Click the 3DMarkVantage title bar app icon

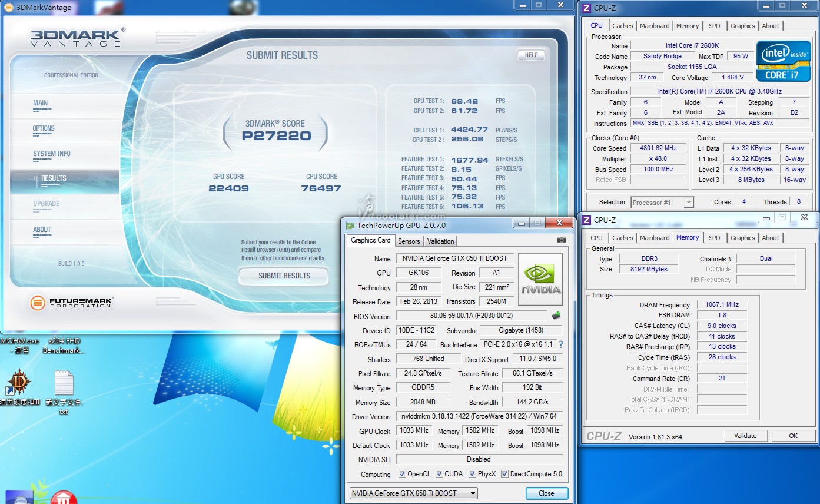[8, 7]
